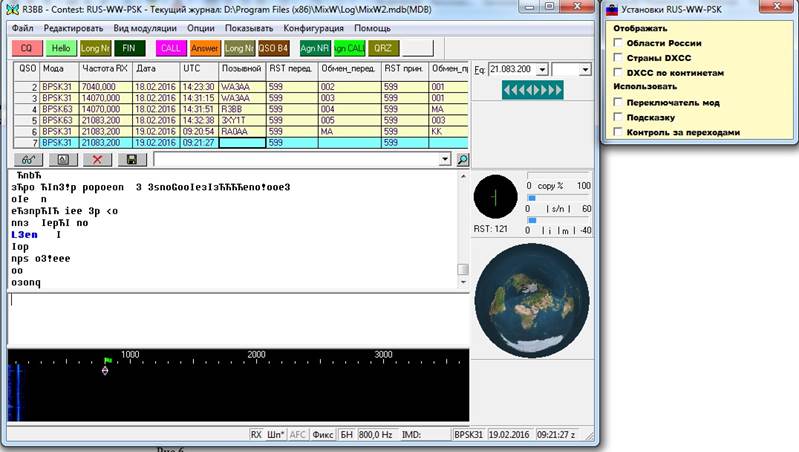Viewport: 799px width, 452px height.
Task: Enable the Области России checkbox
Action: click(618, 44)
